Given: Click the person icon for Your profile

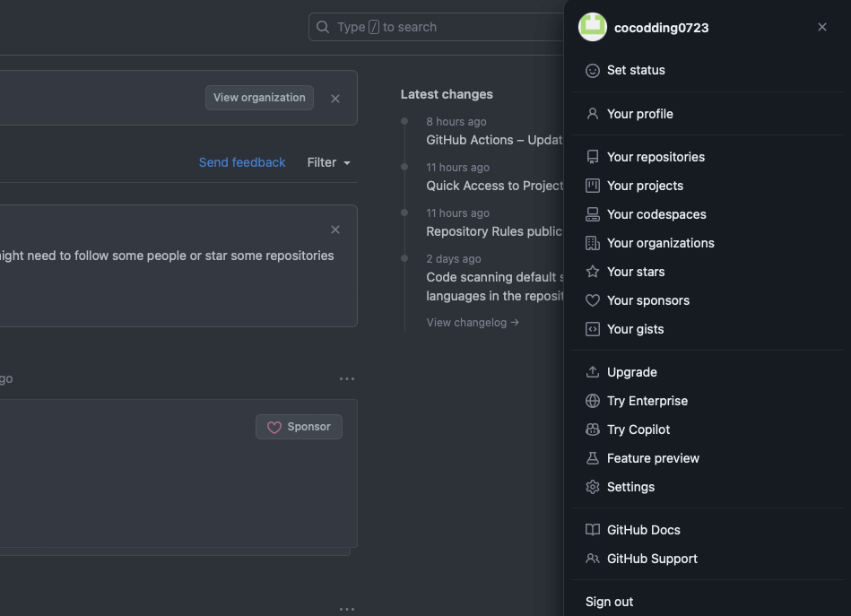Looking at the screenshot, I should [592, 114].
